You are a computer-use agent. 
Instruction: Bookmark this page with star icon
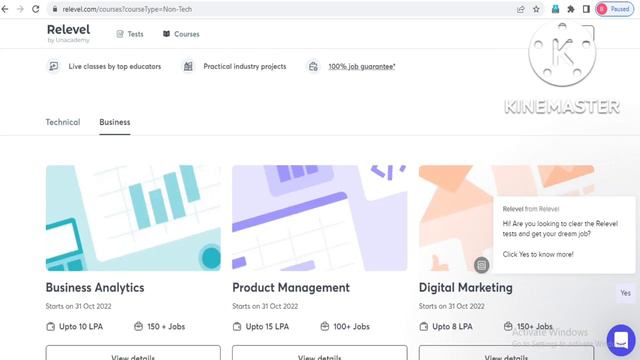click(536, 9)
